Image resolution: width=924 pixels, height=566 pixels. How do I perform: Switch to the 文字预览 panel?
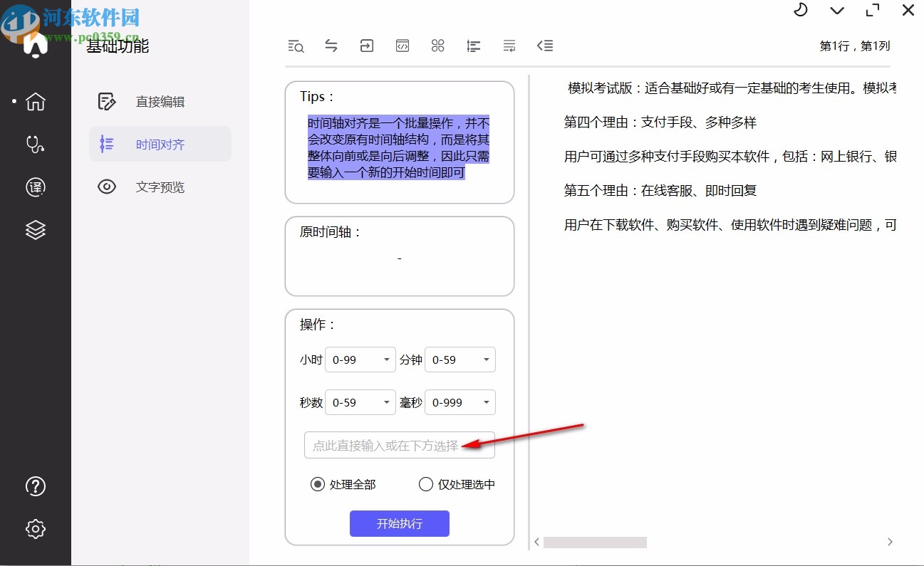(x=160, y=187)
